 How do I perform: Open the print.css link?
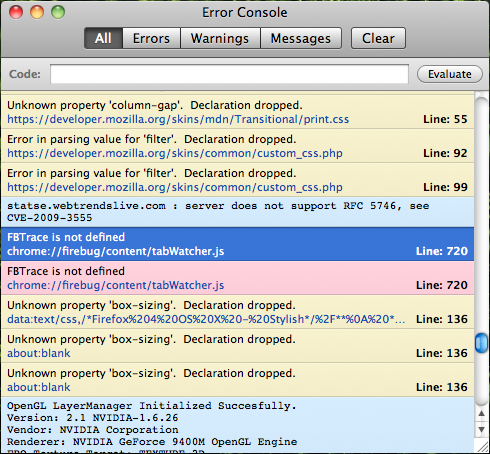tap(178, 119)
